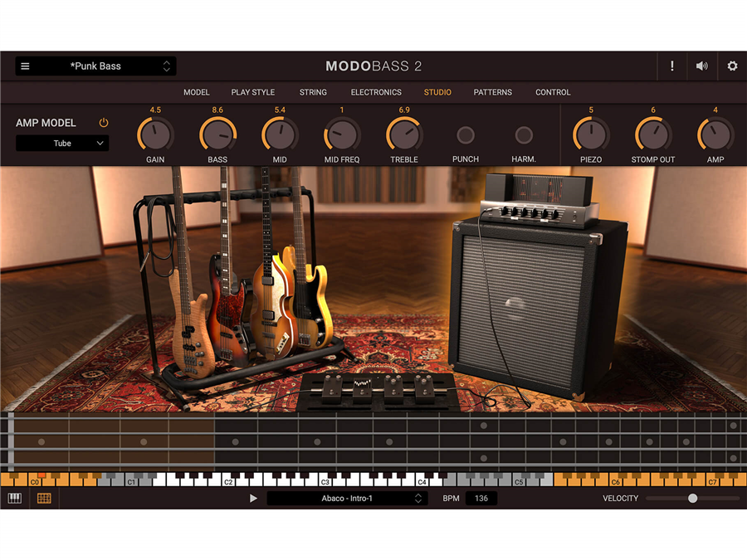The height and width of the screenshot is (560, 747).
Task: Switch to fretboard grid view icon
Action: (x=44, y=499)
